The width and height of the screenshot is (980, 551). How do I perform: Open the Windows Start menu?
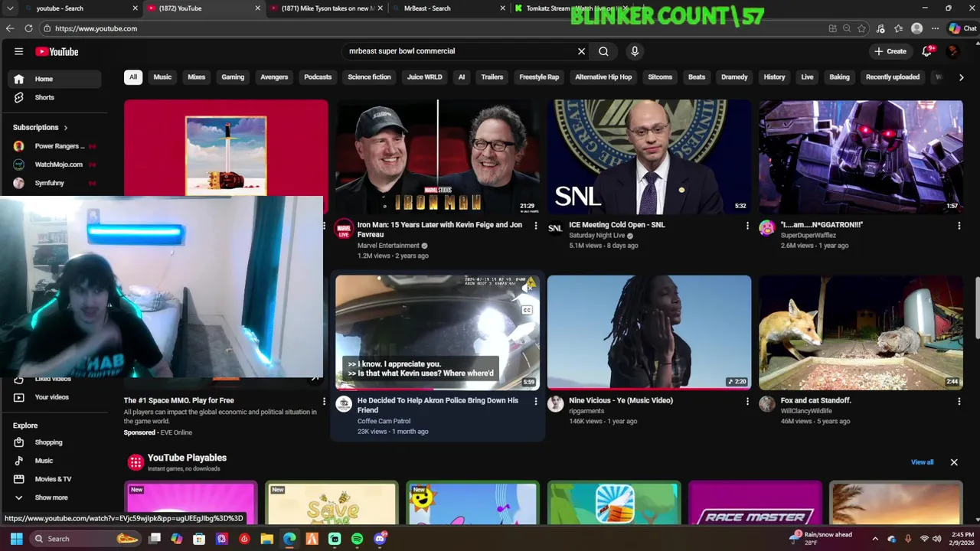point(16,539)
